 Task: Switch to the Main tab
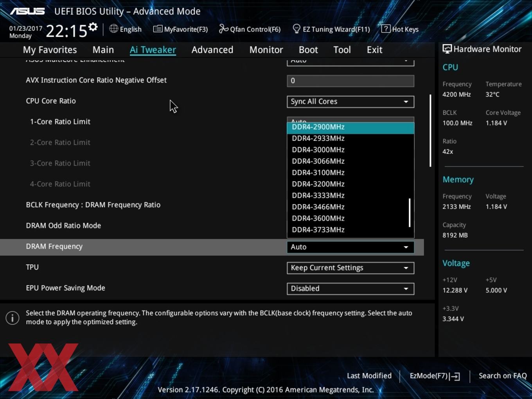103,50
